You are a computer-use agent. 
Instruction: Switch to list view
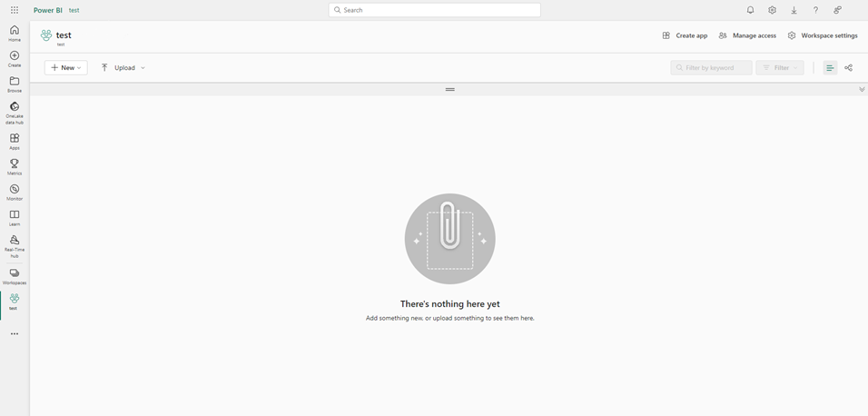point(830,68)
